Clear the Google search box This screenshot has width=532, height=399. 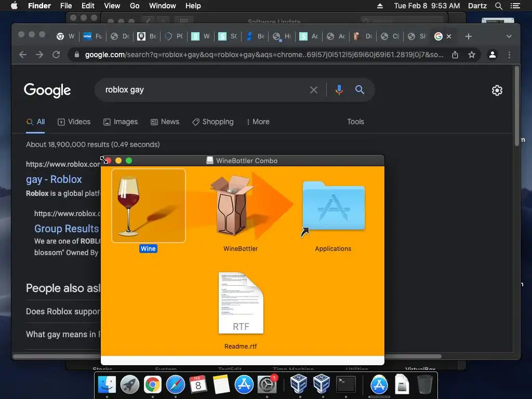pyautogui.click(x=313, y=90)
